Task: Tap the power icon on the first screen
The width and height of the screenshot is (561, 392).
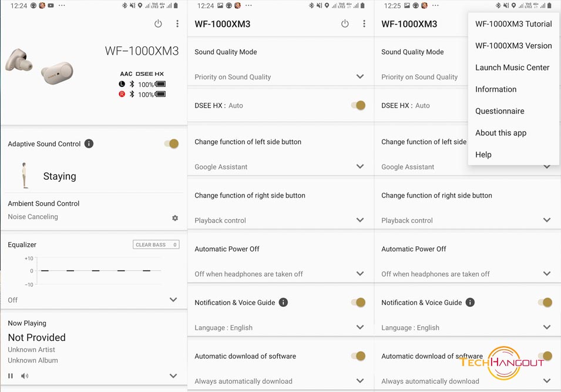Action: tap(158, 24)
